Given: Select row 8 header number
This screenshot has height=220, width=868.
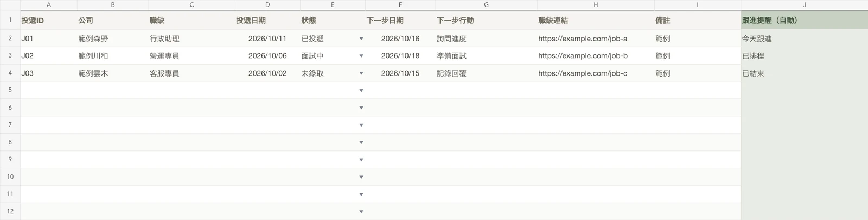Looking at the screenshot, I should pyautogui.click(x=10, y=142).
